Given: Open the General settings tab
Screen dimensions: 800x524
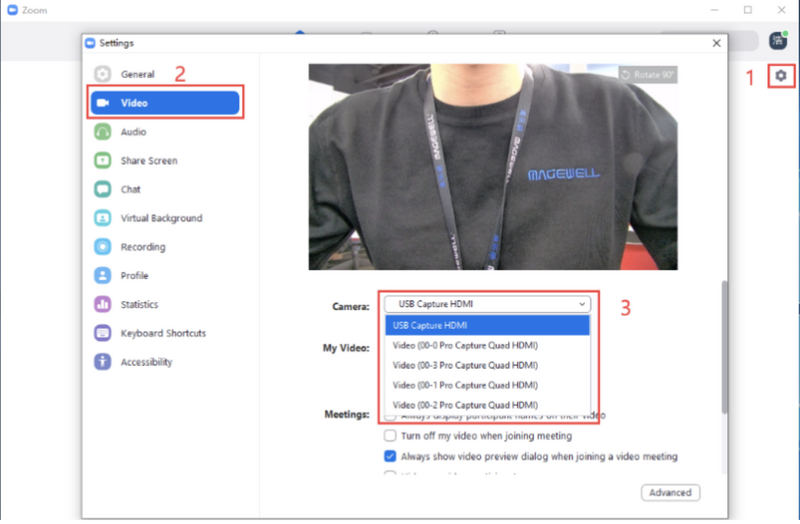Looking at the screenshot, I should tap(165, 74).
